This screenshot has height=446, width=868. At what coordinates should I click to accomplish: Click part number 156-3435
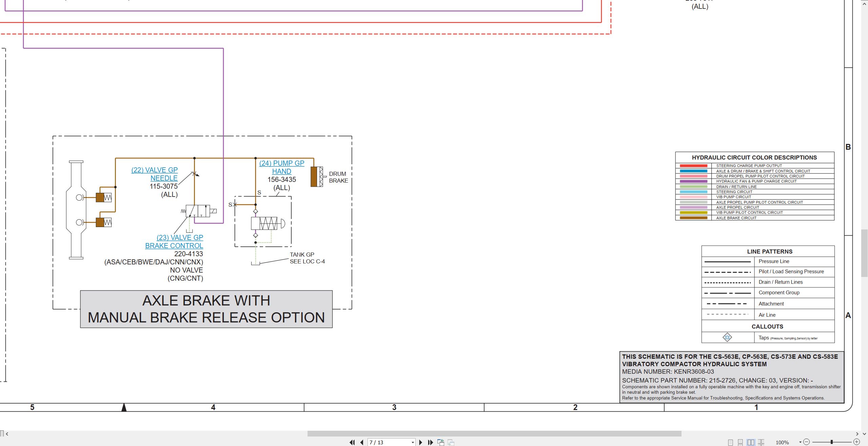click(x=282, y=180)
